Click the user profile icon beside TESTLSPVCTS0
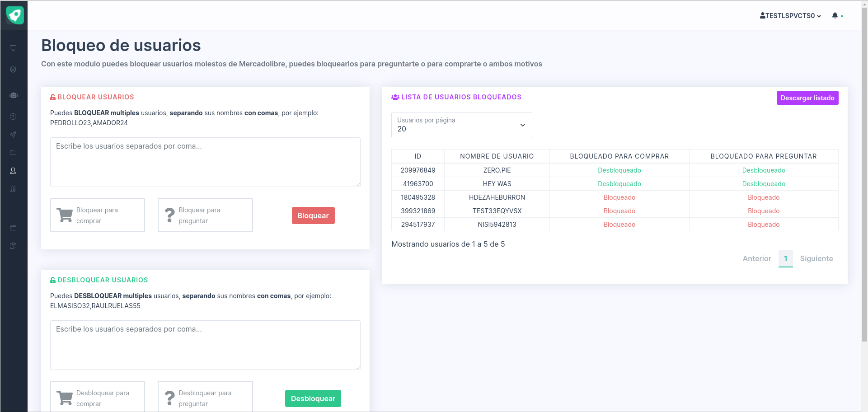The height and width of the screenshot is (412, 868). [763, 15]
